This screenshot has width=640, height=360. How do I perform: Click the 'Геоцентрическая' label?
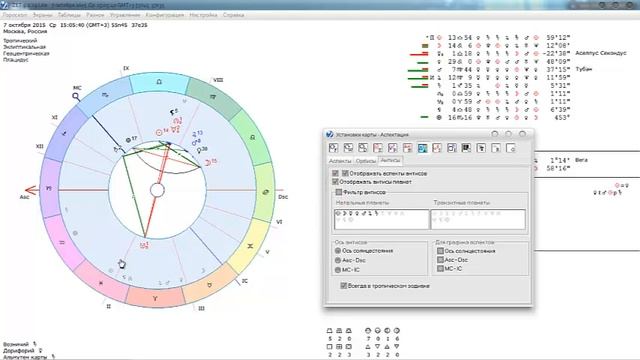26,53
